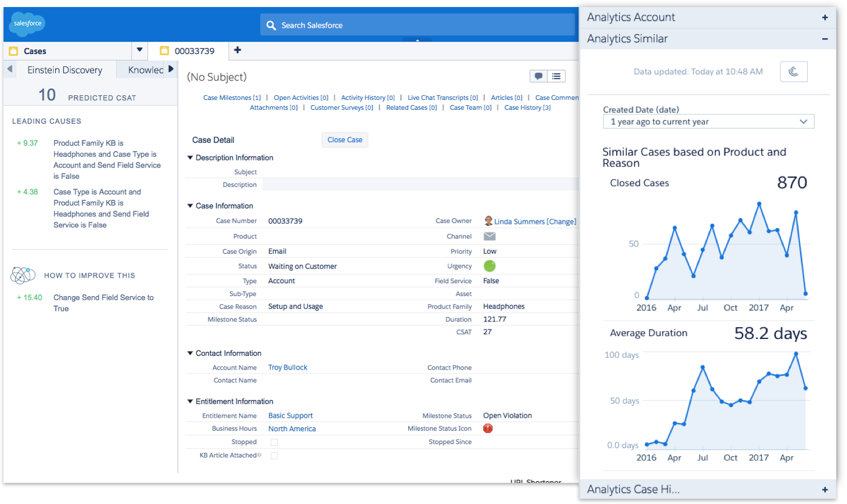Open the Cases navigation dropdown arrow

coord(139,51)
